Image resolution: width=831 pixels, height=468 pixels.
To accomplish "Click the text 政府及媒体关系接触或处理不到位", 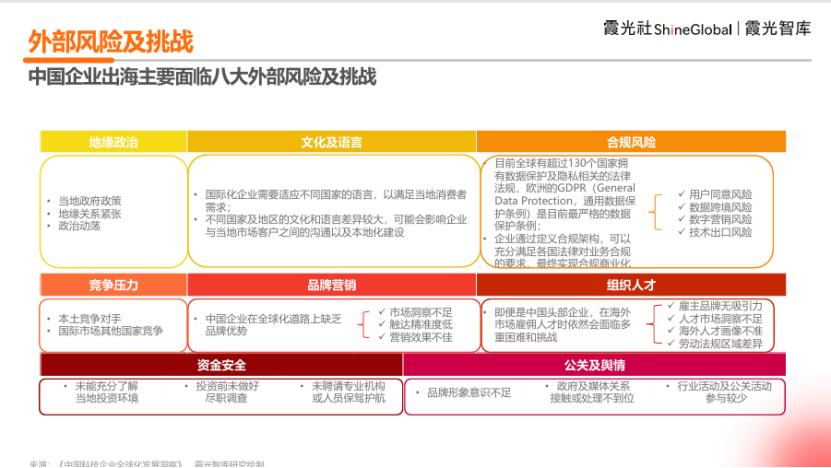I will tap(593, 392).
